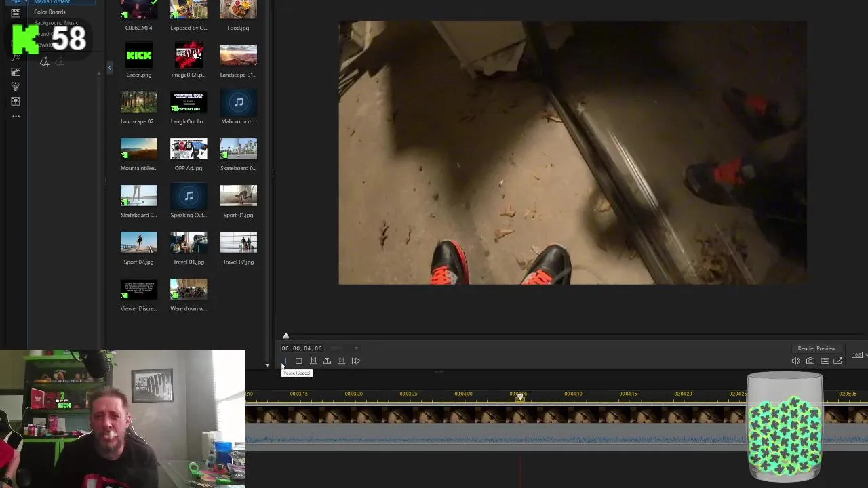Viewport: 868px width, 488px height.
Task: Collapse the explorer panel with arrow
Action: [x=110, y=67]
